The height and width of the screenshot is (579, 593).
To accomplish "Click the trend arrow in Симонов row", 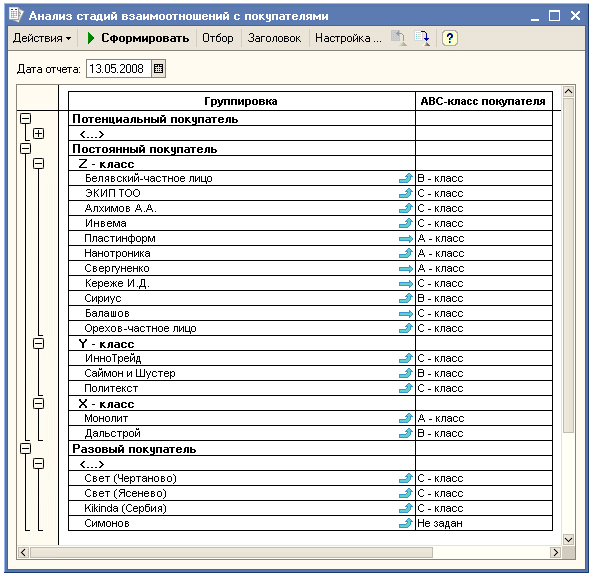I will pos(406,523).
